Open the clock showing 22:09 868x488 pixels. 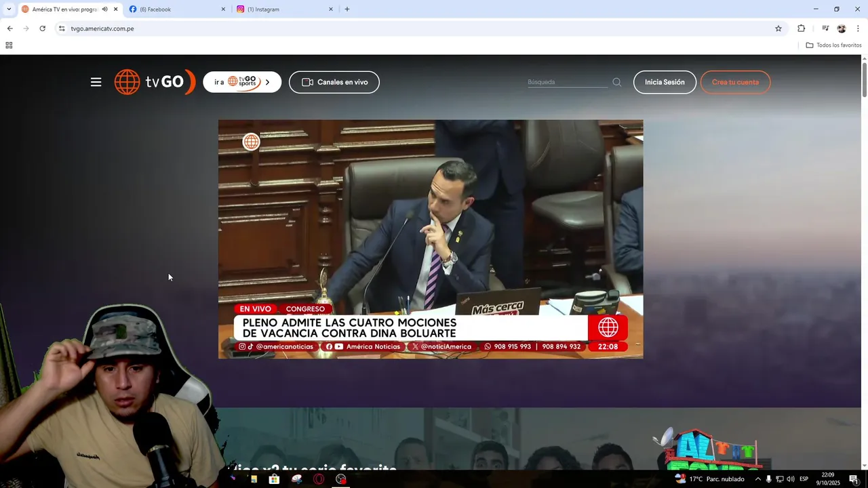(828, 479)
